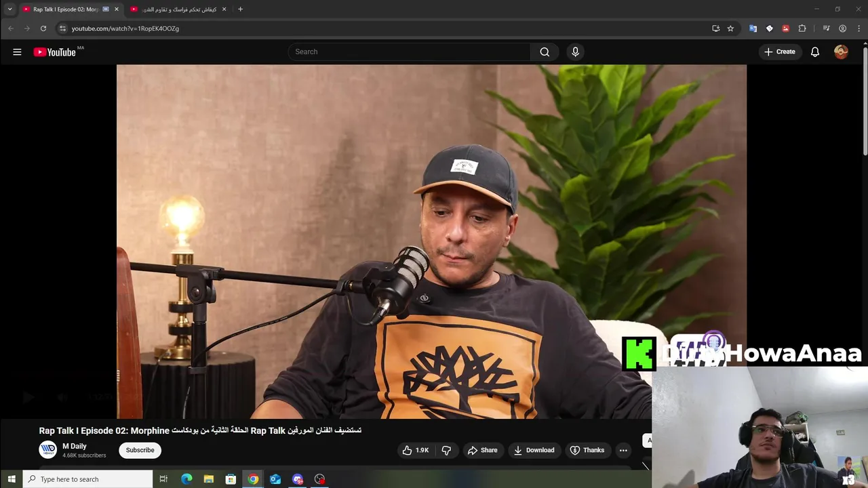The height and width of the screenshot is (488, 868).
Task: Subscribe to the M Daily channel
Action: coord(140,450)
